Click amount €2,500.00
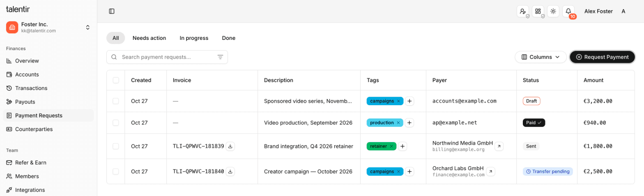The height and width of the screenshot is (196, 644). click(598, 171)
